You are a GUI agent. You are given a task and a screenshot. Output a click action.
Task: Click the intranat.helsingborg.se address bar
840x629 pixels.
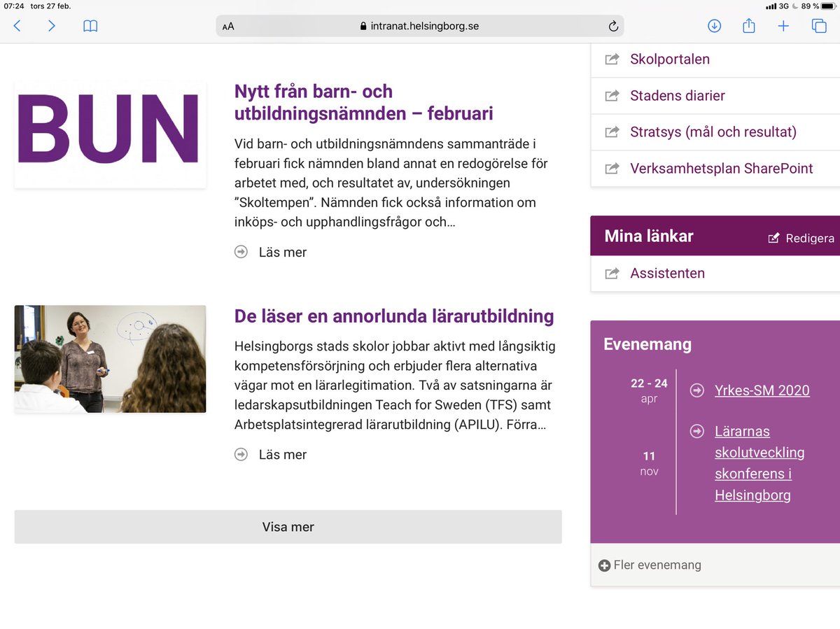(420, 26)
